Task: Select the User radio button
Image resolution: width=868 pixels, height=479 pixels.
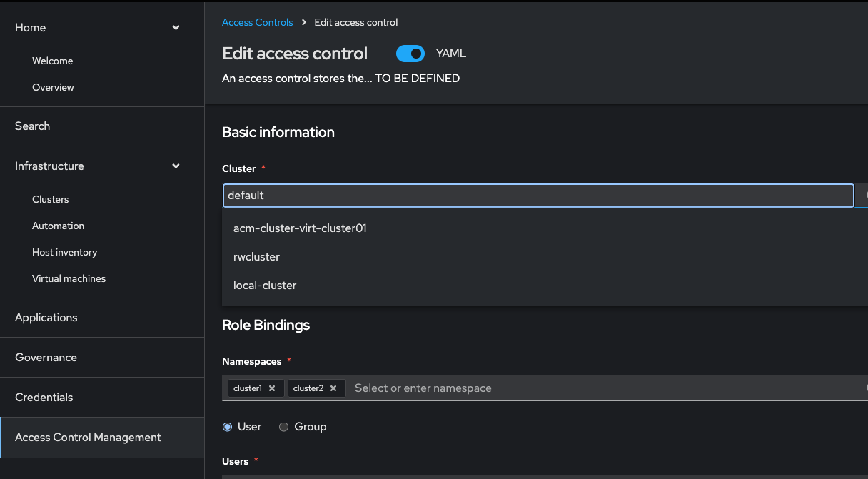Action: (228, 427)
